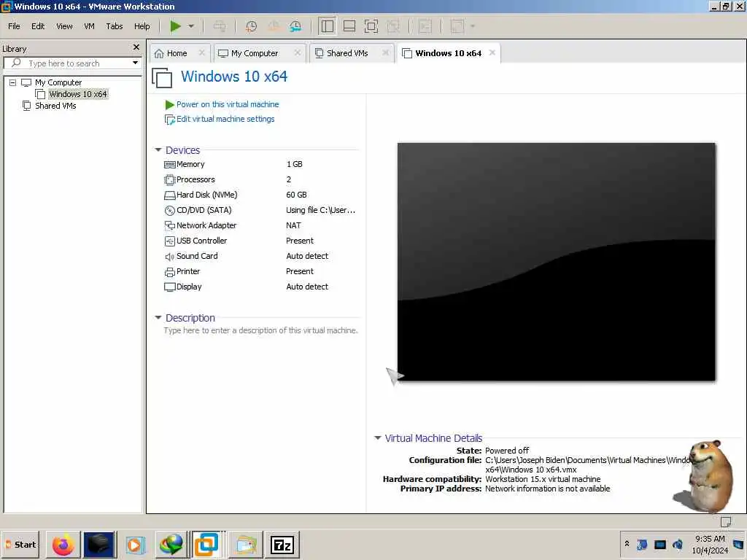Open the library search dropdown arrow

(135, 63)
